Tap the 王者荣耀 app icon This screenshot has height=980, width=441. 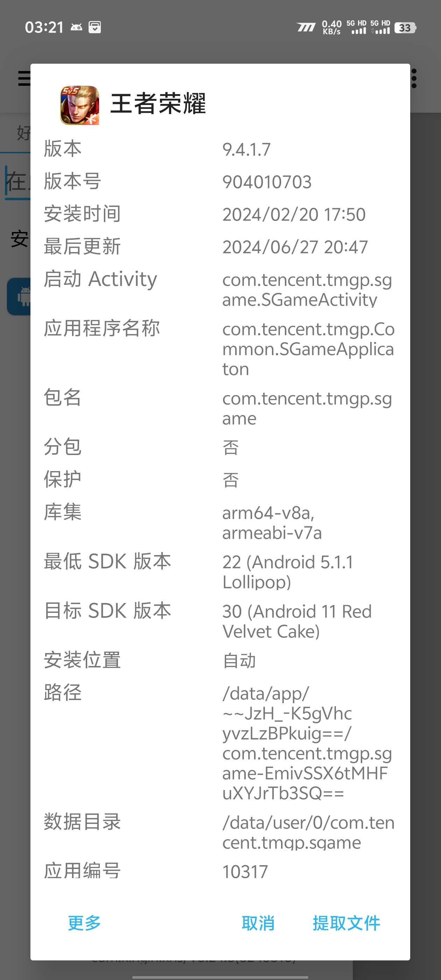(79, 105)
